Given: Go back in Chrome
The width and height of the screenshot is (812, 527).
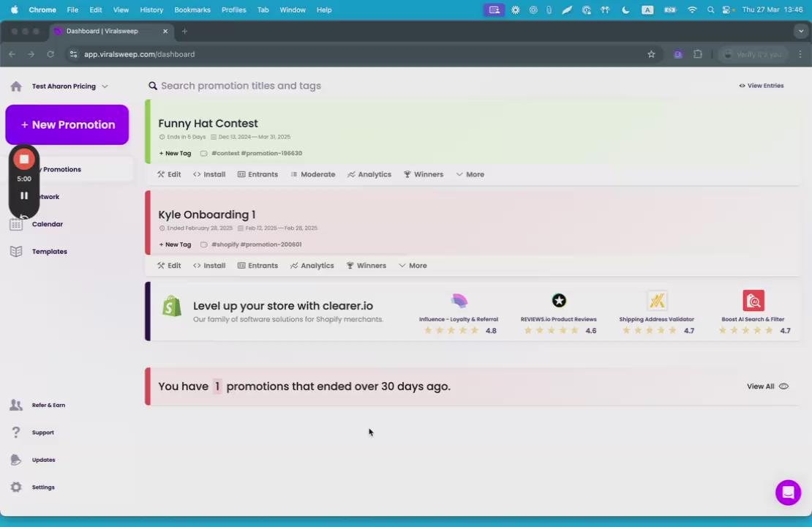Looking at the screenshot, I should pos(12,54).
